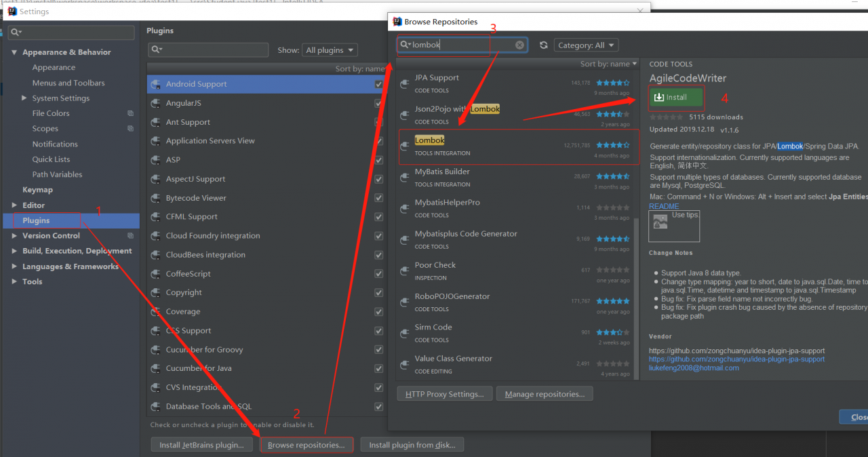Image resolution: width=868 pixels, height=457 pixels.
Task: Expand the Languages & Frameworks node
Action: (x=15, y=266)
